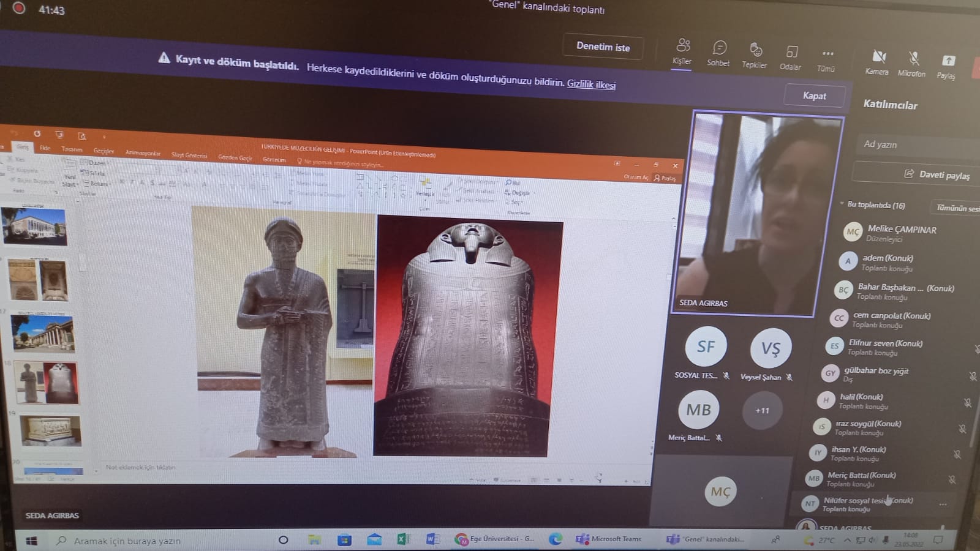Select the Tümünün sesini mute all button
The width and height of the screenshot is (980, 551).
point(956,208)
